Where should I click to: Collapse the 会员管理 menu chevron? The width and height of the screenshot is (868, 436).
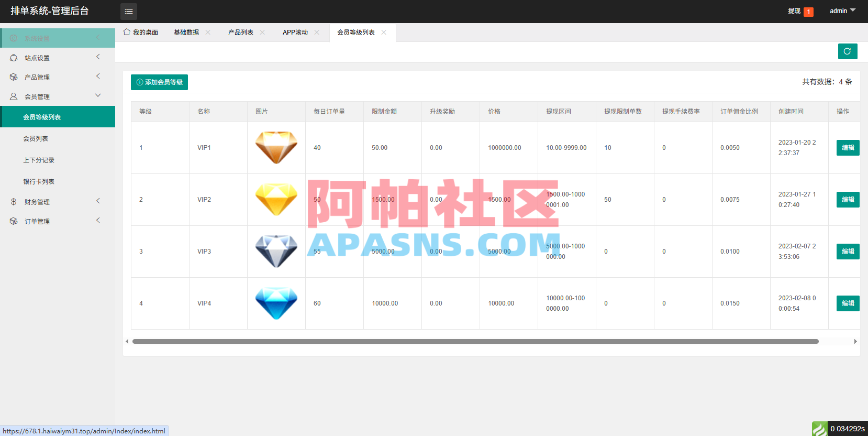(98, 96)
